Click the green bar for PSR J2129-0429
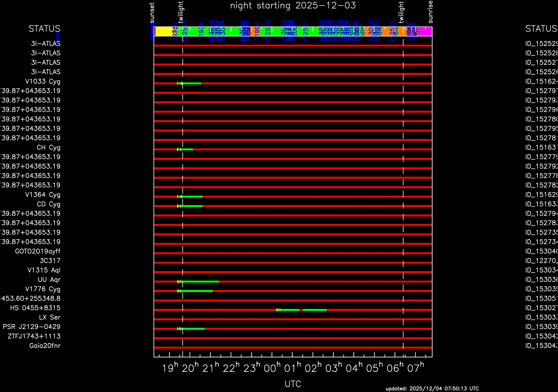The width and height of the screenshot is (558, 392). [193, 329]
